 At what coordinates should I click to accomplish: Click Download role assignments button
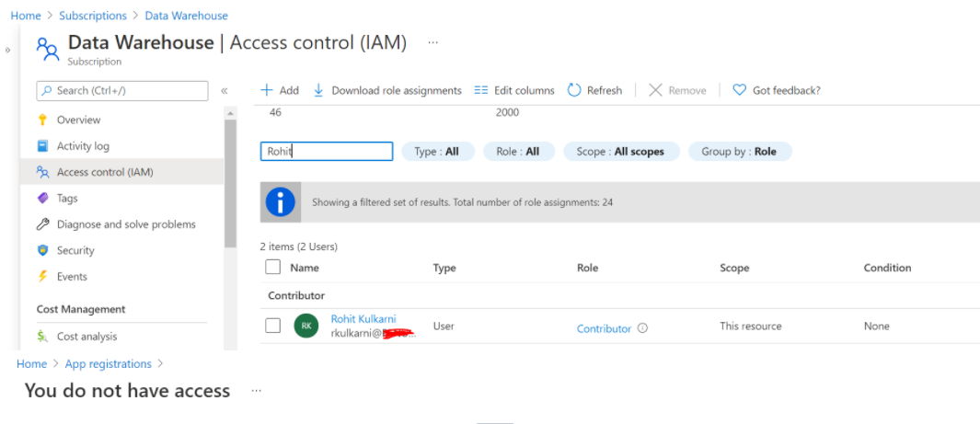click(x=387, y=90)
